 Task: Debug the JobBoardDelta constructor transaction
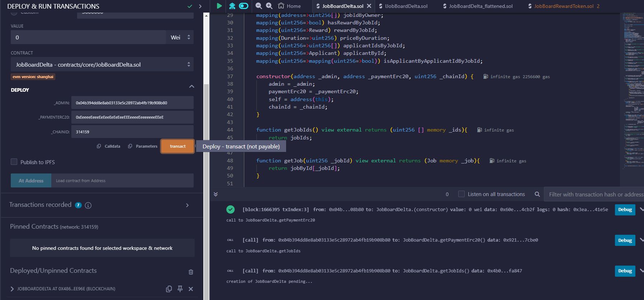tap(625, 210)
